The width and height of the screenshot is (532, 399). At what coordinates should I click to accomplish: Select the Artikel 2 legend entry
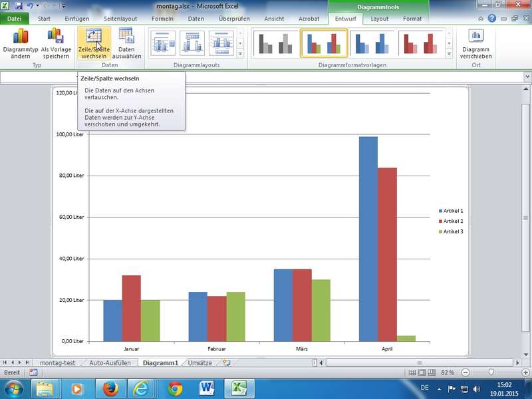[x=452, y=221]
